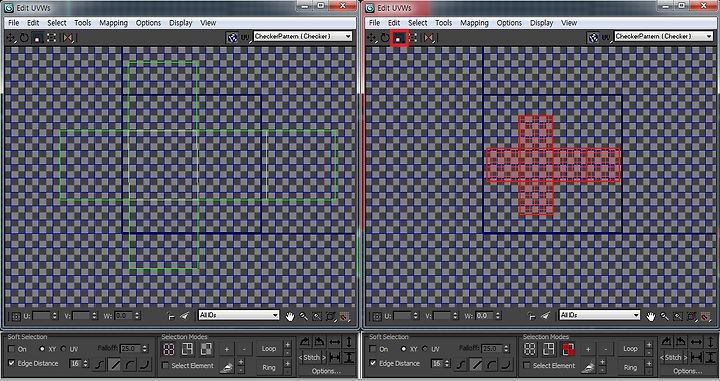Select Vertex sub-object mode in right window
The height and width of the screenshot is (381, 720).
(530, 349)
